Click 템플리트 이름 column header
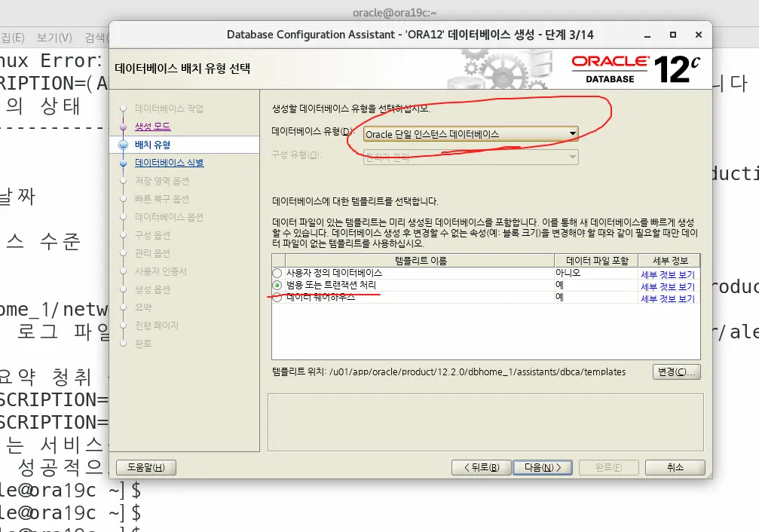This screenshot has height=532, width=759. coord(420,261)
